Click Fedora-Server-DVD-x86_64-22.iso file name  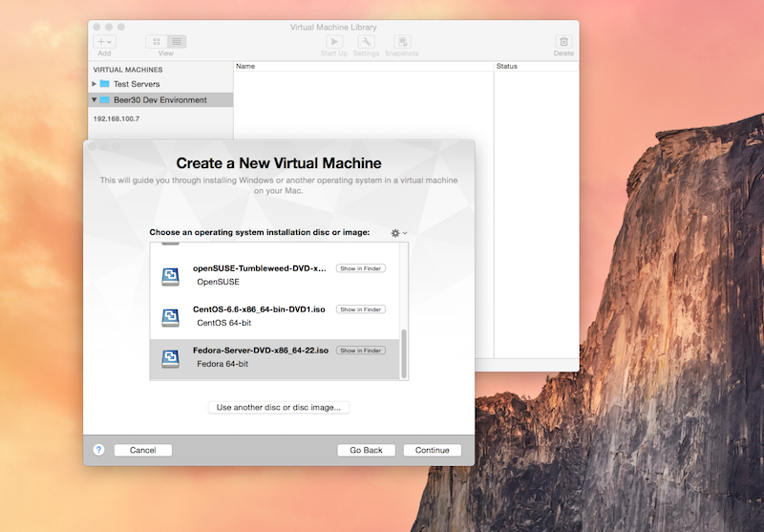[261, 351]
